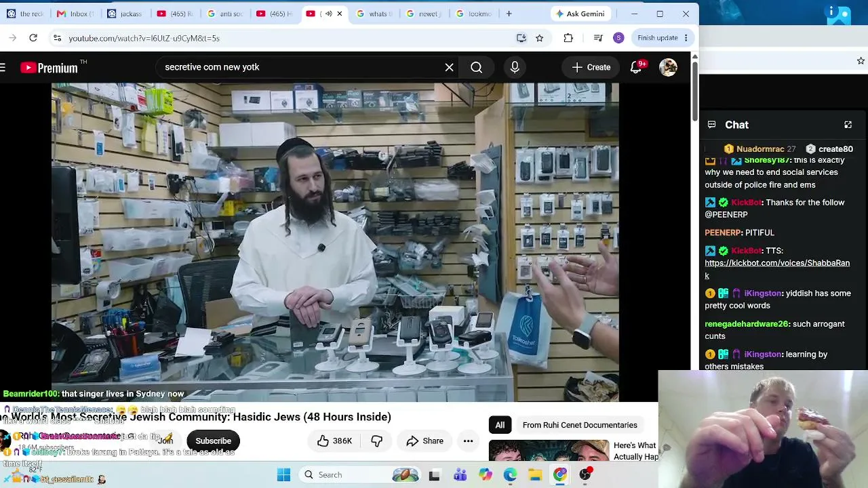The width and height of the screenshot is (868, 488).
Task: Open Microsoft Teams from taskbar
Action: pyautogui.click(x=460, y=474)
